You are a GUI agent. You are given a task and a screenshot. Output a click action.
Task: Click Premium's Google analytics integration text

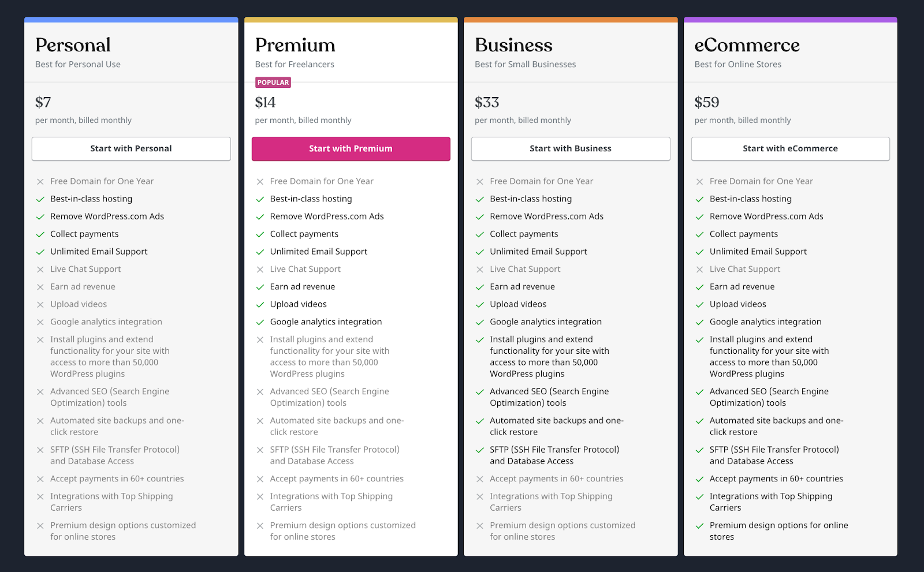pos(326,322)
